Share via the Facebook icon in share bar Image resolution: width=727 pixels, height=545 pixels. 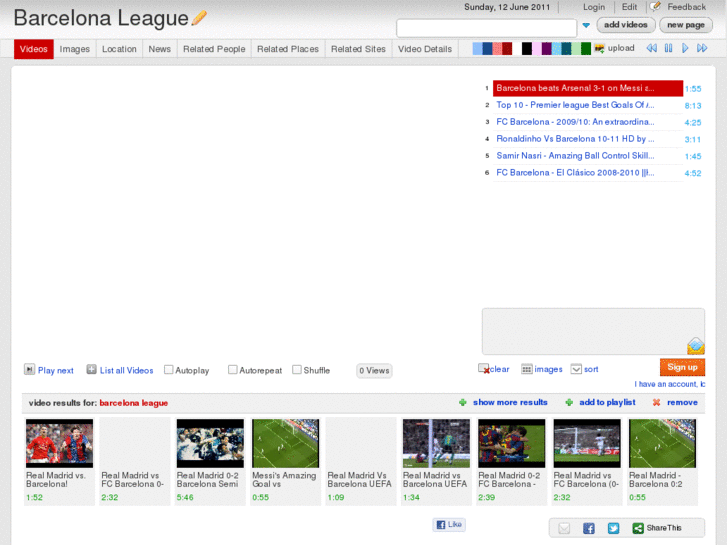coord(589,528)
